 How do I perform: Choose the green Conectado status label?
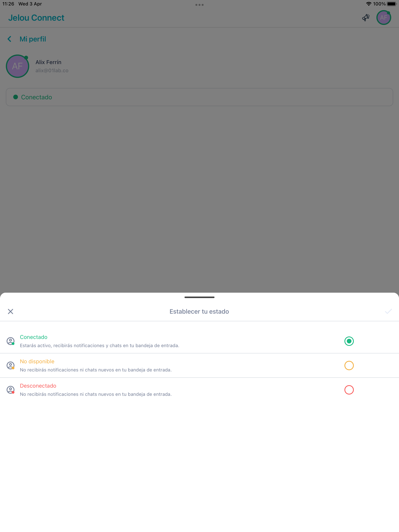coord(34,337)
